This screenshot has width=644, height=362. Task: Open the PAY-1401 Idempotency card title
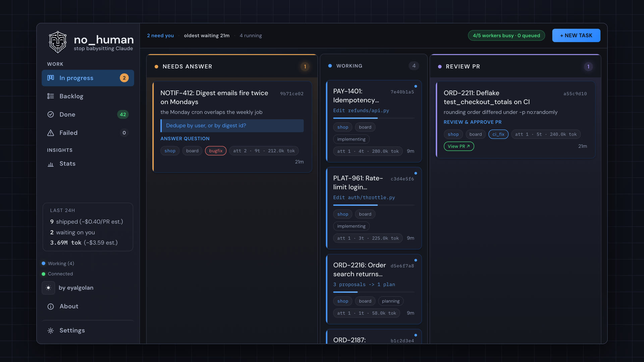(x=356, y=96)
